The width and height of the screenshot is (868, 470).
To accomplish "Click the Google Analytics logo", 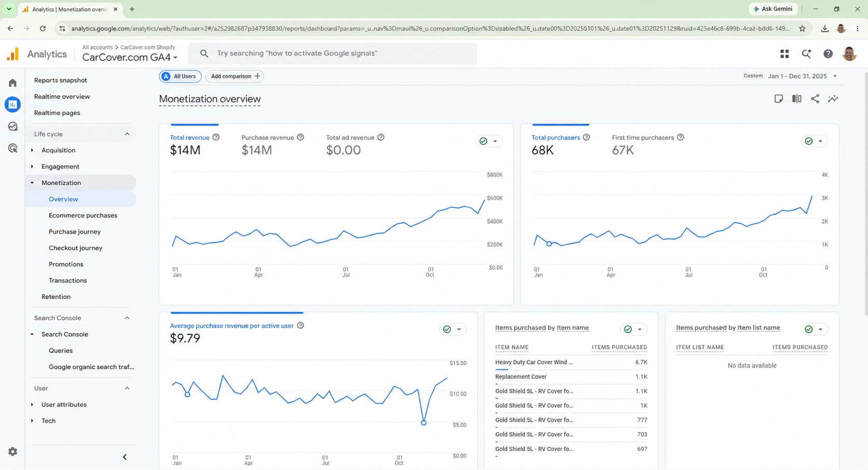I will [13, 53].
